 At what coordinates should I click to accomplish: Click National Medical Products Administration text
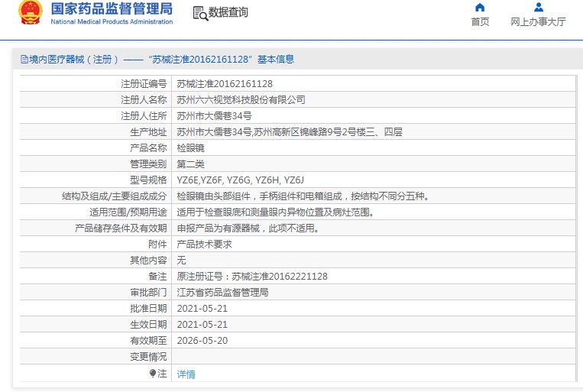tap(112, 21)
